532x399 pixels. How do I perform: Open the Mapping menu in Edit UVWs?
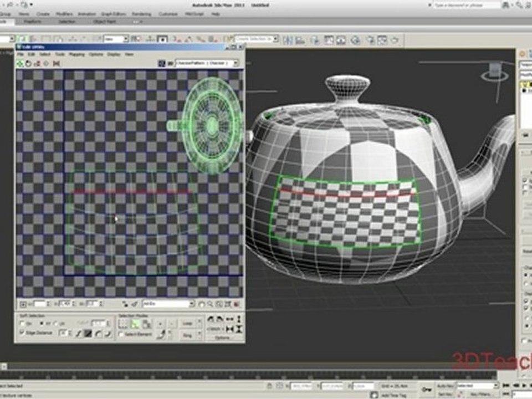pos(76,54)
